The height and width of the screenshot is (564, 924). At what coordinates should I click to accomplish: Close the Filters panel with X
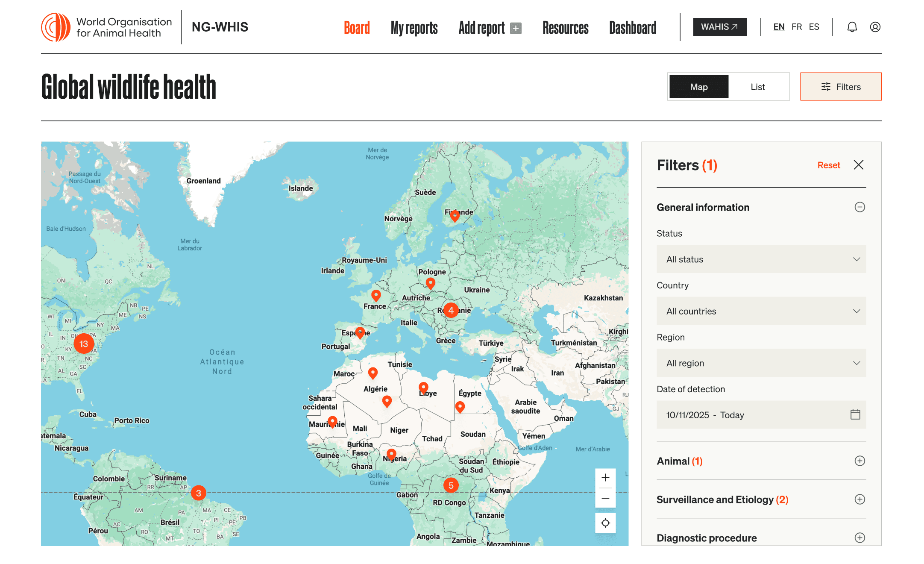coord(858,165)
